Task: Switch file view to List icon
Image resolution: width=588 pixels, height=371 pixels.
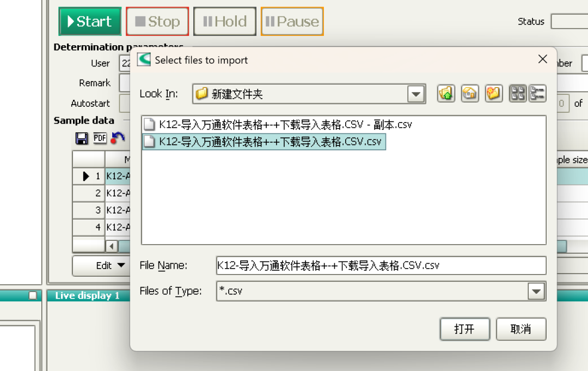Action: coord(518,93)
